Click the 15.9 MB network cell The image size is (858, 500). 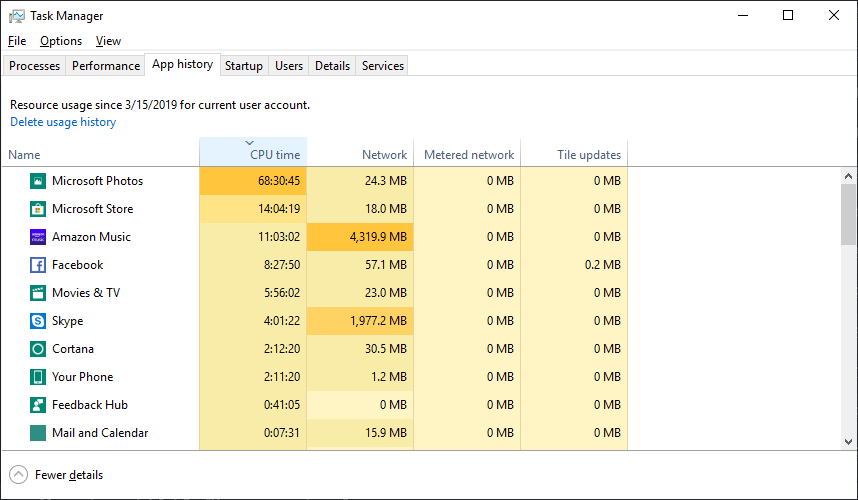click(x=360, y=433)
